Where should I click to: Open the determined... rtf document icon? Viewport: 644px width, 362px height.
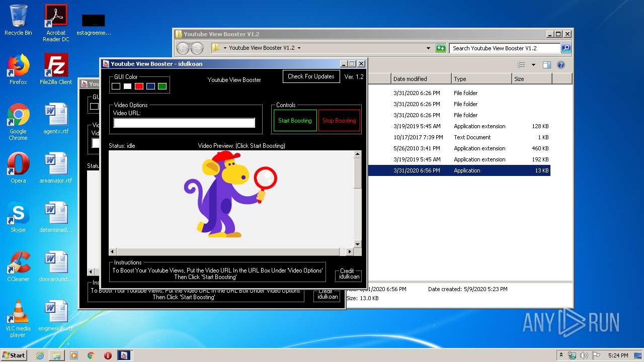[x=56, y=217]
